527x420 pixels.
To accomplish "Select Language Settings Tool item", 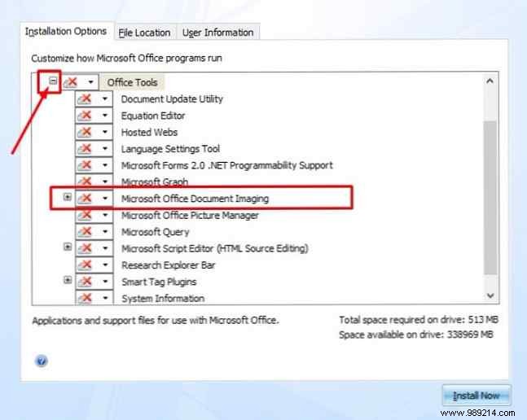I will tap(170, 149).
